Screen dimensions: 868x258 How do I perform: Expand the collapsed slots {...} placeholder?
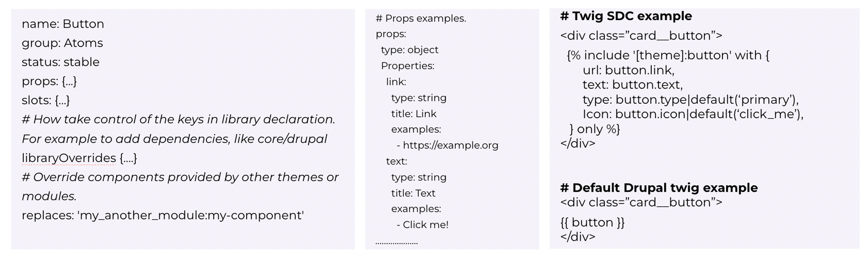tap(62, 100)
